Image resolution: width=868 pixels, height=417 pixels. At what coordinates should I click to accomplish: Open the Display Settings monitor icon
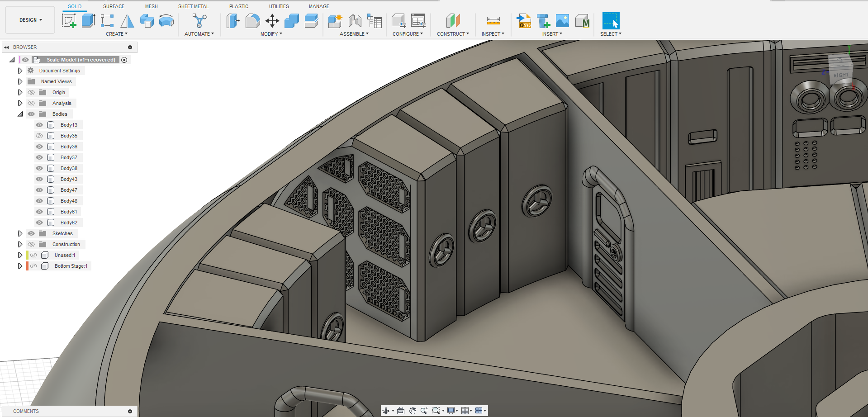pos(452,411)
